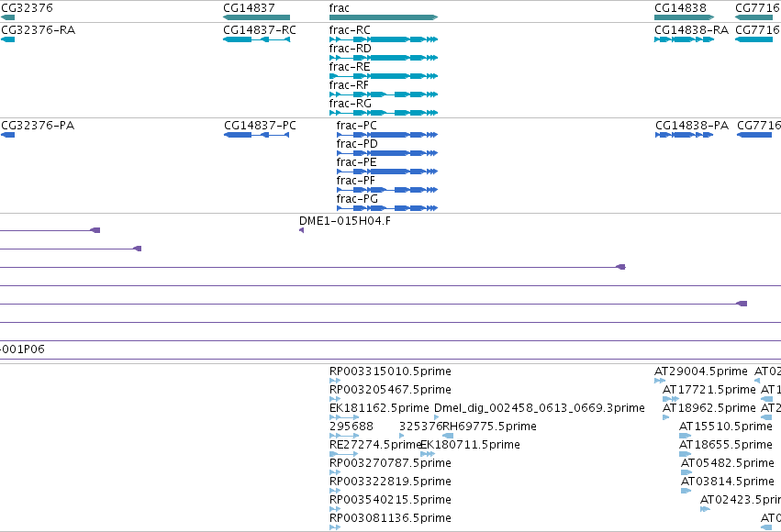Click the frac-PE label
Screen dimensions: 781x532
coord(357,162)
